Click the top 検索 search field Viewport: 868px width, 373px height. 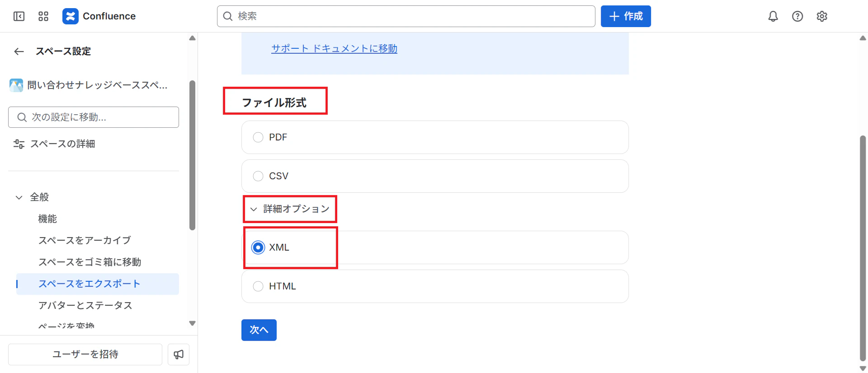pyautogui.click(x=406, y=16)
